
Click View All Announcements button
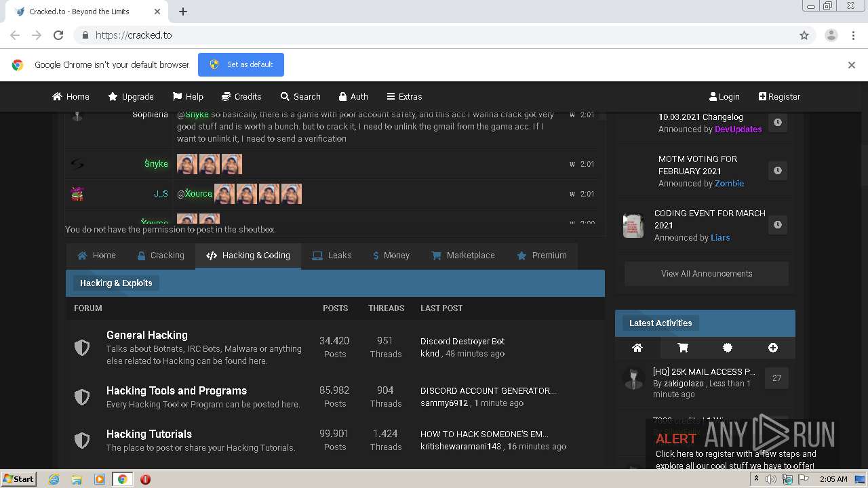(707, 274)
